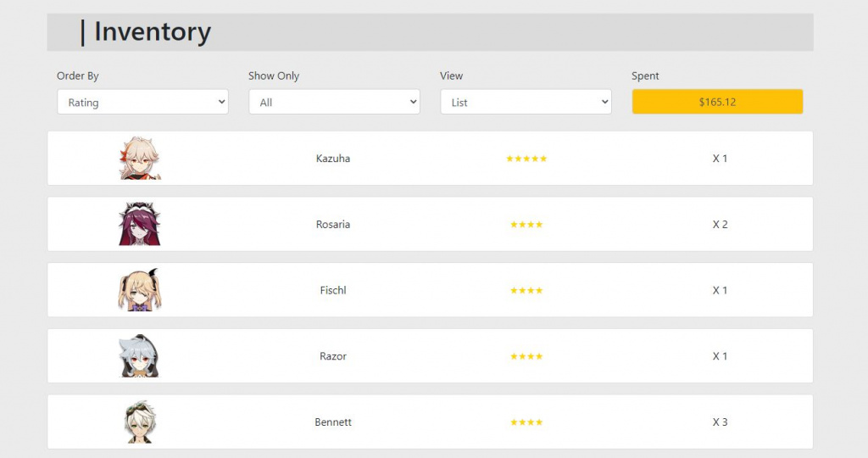The image size is (868, 458).
Task: Click Razor's character portrait
Action: (139, 356)
